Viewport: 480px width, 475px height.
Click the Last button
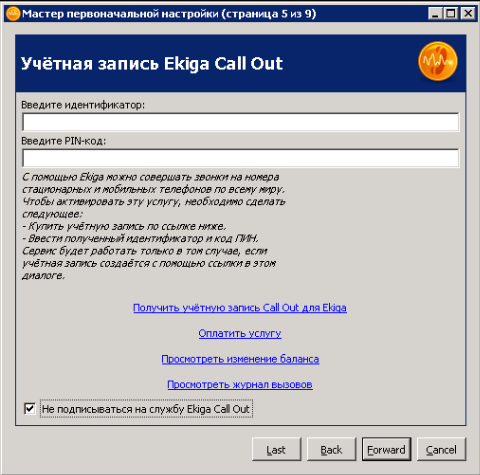276,449
